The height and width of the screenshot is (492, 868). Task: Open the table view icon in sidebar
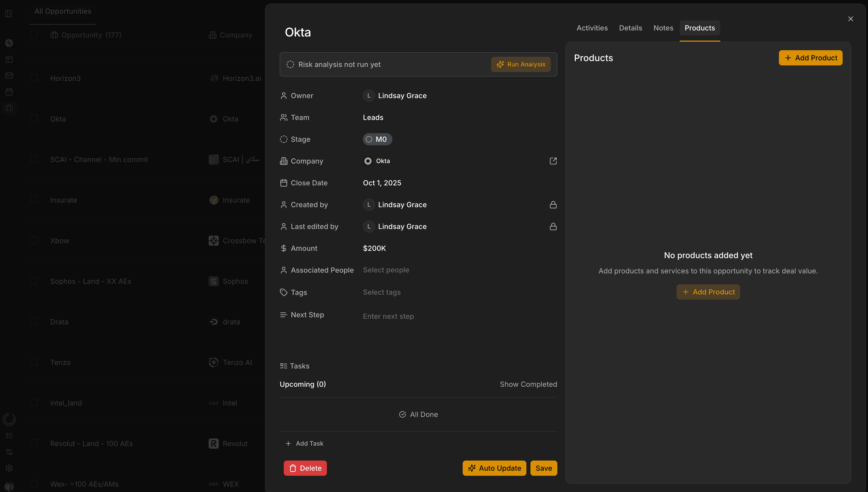point(9,60)
